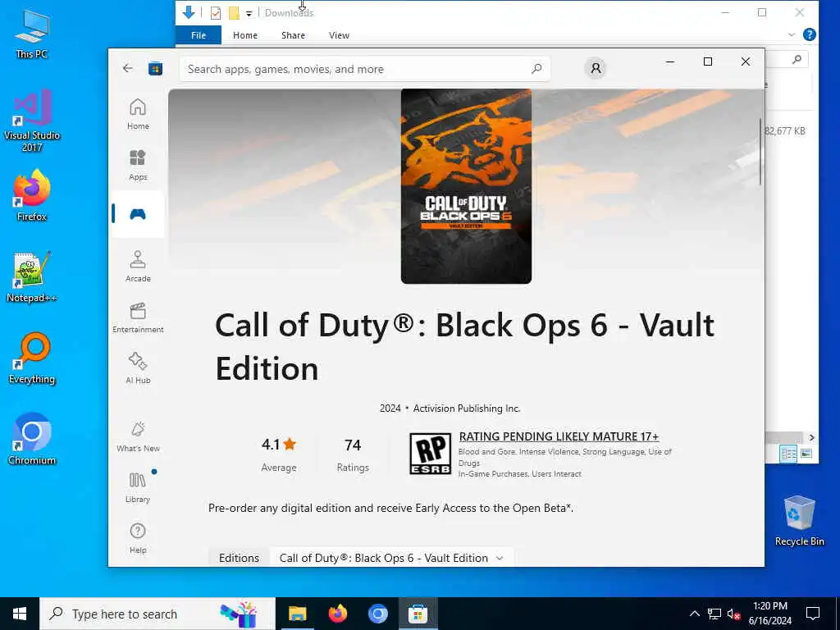Click Explorer horizontal scrollbar right arrow

[811, 438]
